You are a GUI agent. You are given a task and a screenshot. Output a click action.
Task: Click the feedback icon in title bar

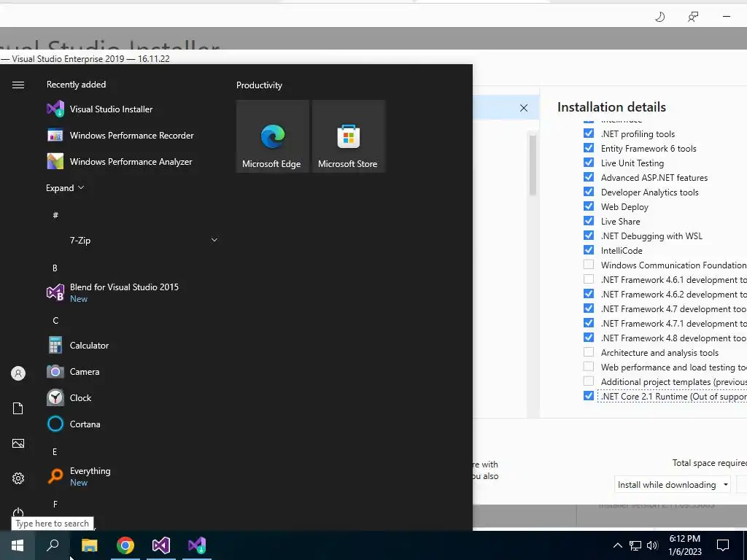[x=693, y=17]
